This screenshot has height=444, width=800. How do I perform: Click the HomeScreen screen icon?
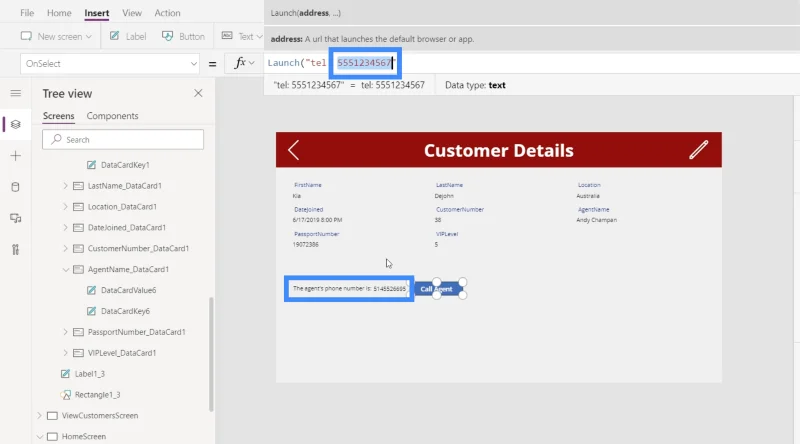(x=52, y=436)
